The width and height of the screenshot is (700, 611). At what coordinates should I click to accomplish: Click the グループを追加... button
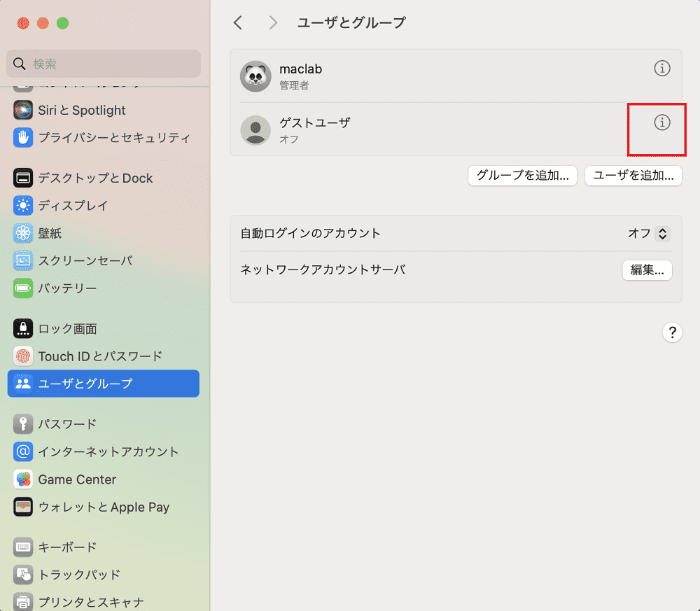pos(522,176)
